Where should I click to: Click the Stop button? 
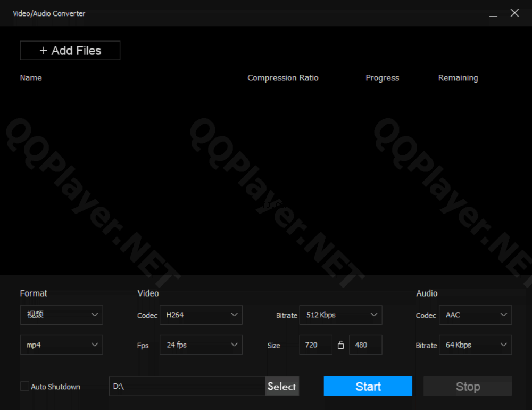point(468,386)
